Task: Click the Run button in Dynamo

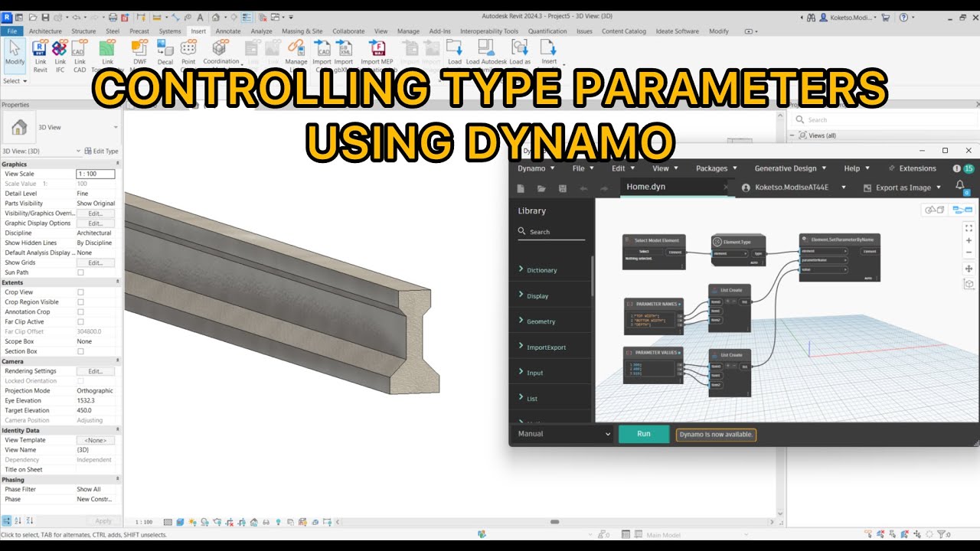Action: (644, 434)
